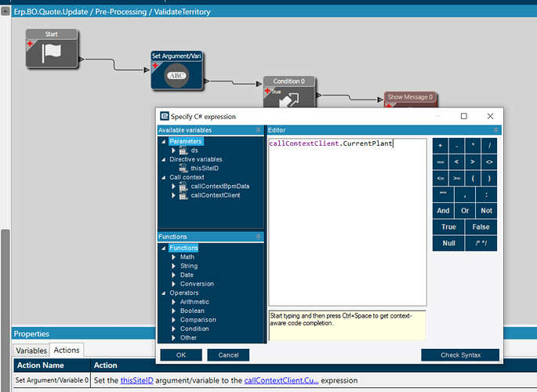Click the Check Syntax button

pyautogui.click(x=459, y=355)
